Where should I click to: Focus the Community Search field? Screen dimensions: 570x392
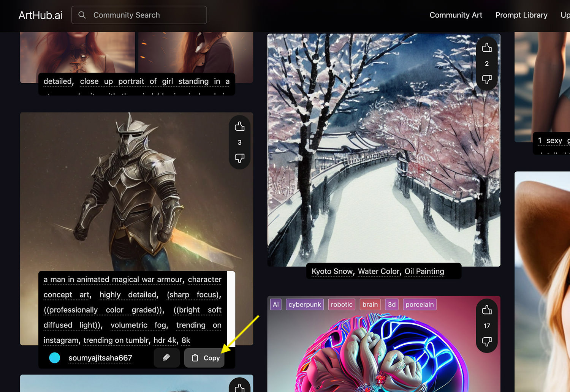(x=139, y=15)
